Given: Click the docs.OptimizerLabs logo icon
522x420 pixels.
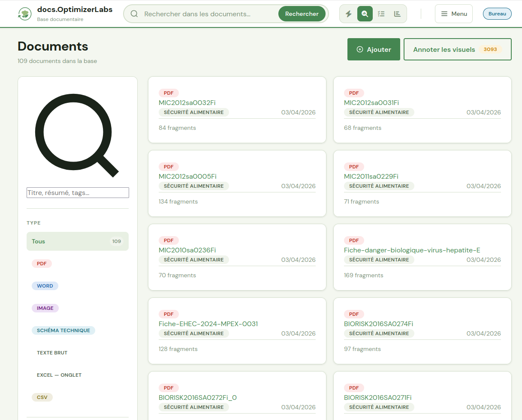Looking at the screenshot, I should [24, 14].
